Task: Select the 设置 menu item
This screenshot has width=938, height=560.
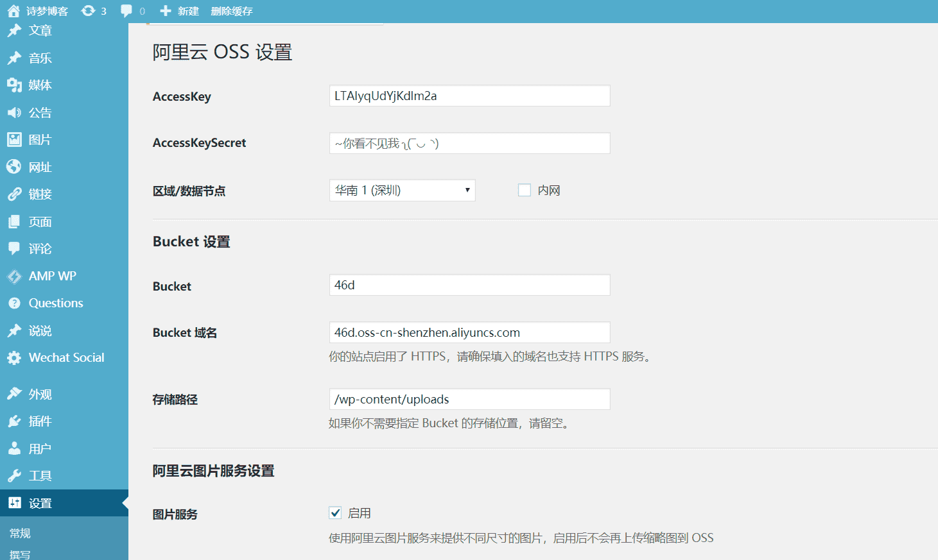Action: click(64, 503)
